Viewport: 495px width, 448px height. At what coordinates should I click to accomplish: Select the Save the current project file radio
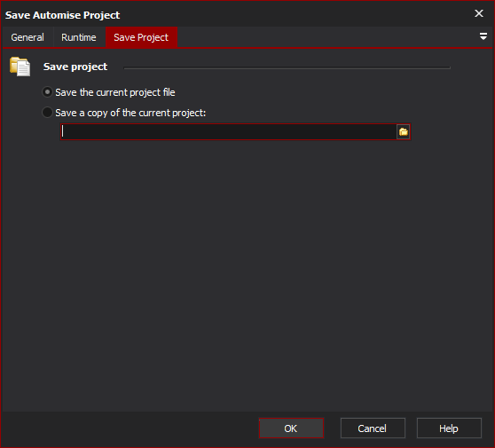click(47, 92)
